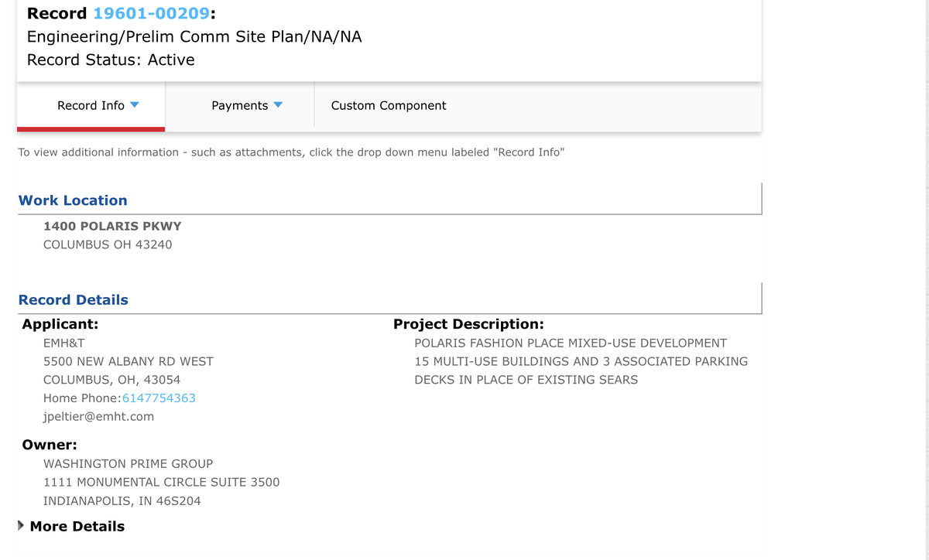The height and width of the screenshot is (560, 929).
Task: Click the Record Details heading
Action: (74, 300)
